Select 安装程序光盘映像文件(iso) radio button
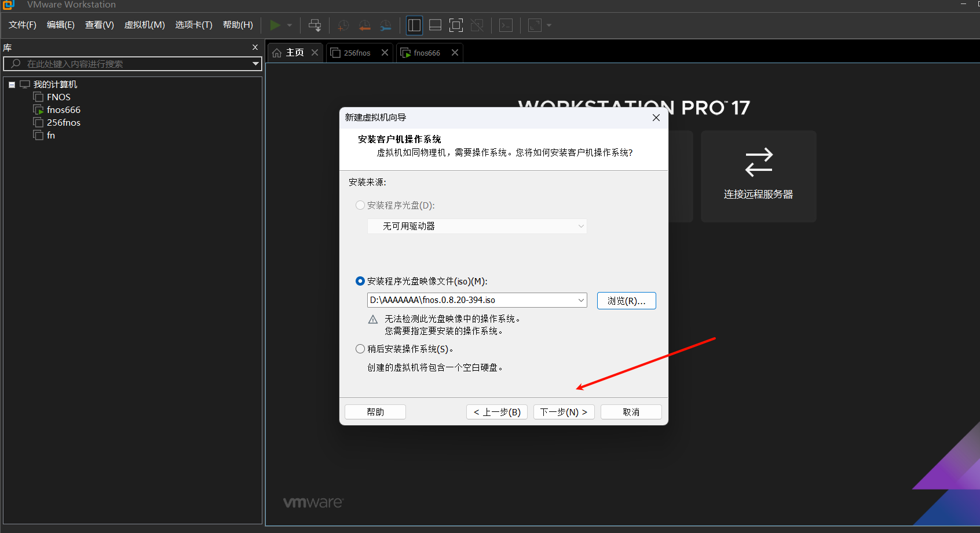The width and height of the screenshot is (980, 533). pyautogui.click(x=360, y=281)
